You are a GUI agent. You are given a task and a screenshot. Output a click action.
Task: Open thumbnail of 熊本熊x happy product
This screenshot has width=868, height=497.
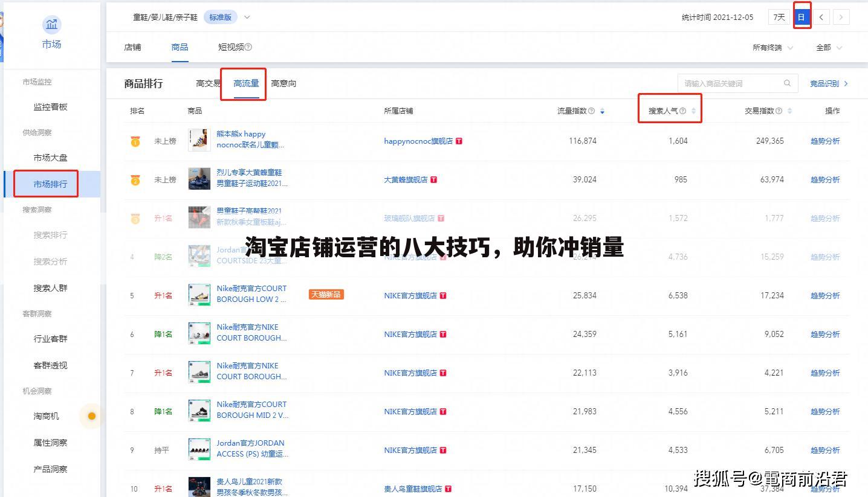pyautogui.click(x=199, y=140)
